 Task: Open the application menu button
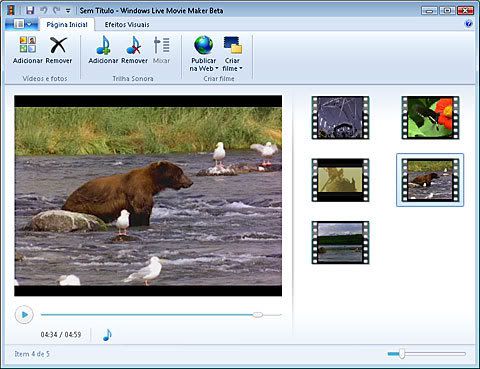pyautogui.click(x=23, y=24)
